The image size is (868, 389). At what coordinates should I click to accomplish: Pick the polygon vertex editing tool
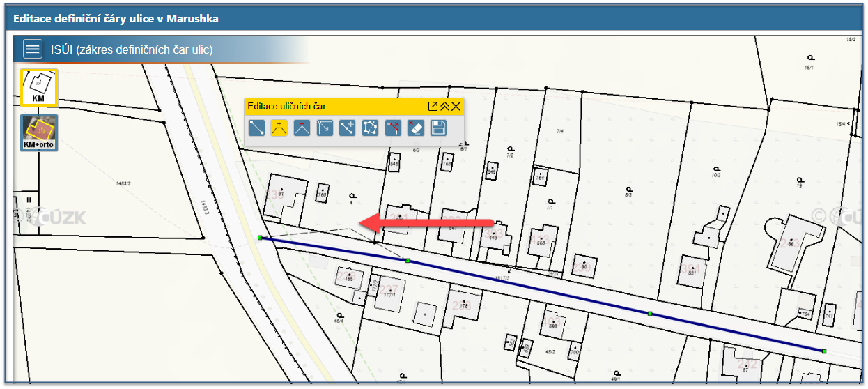coord(370,128)
